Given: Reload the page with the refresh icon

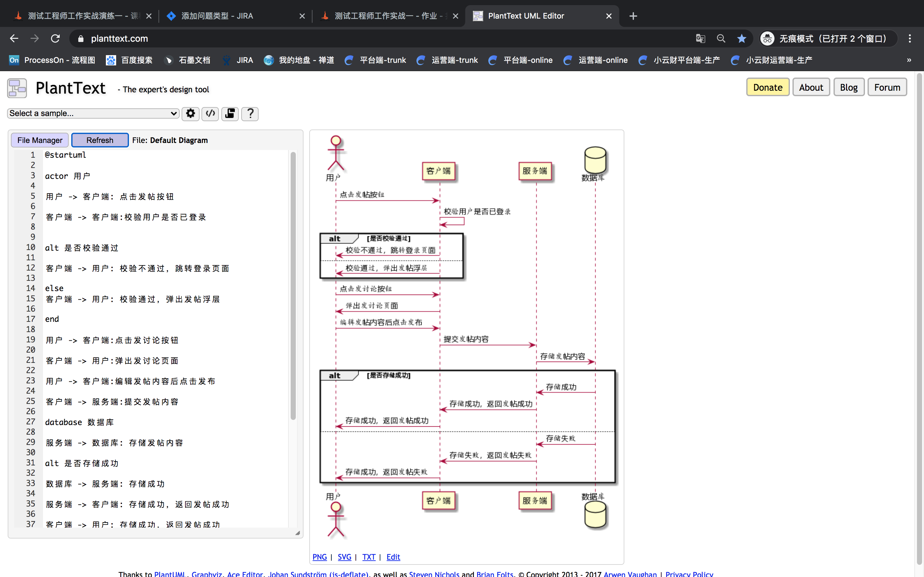Looking at the screenshot, I should [56, 38].
